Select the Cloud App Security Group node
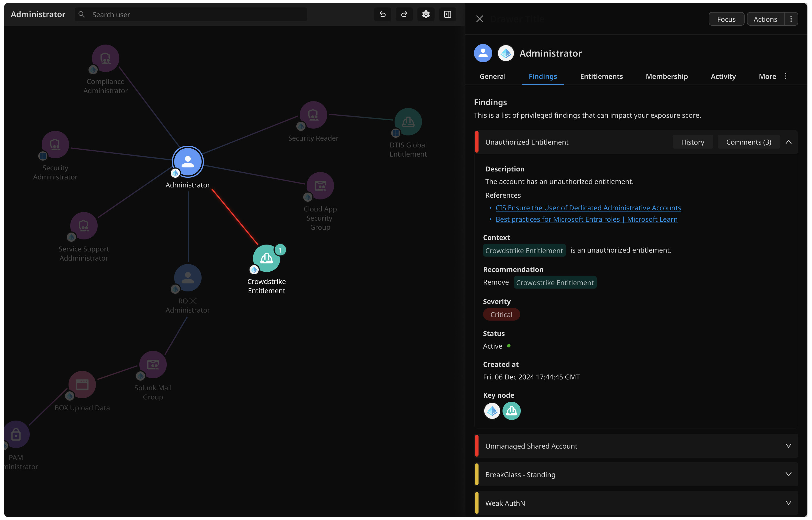The height and width of the screenshot is (520, 812). point(320,186)
